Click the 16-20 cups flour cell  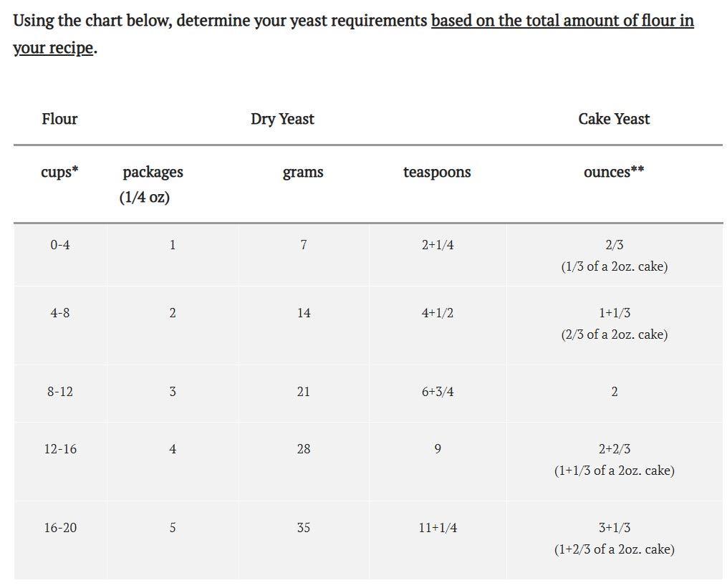[x=60, y=528]
